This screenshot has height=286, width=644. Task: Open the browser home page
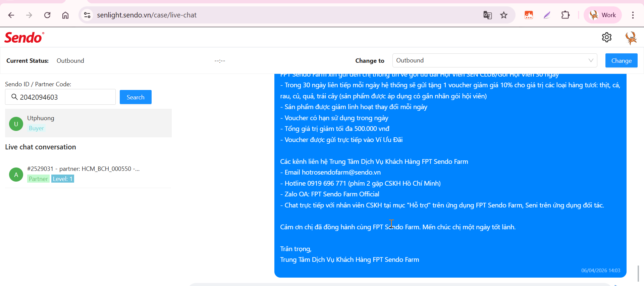[x=65, y=15]
